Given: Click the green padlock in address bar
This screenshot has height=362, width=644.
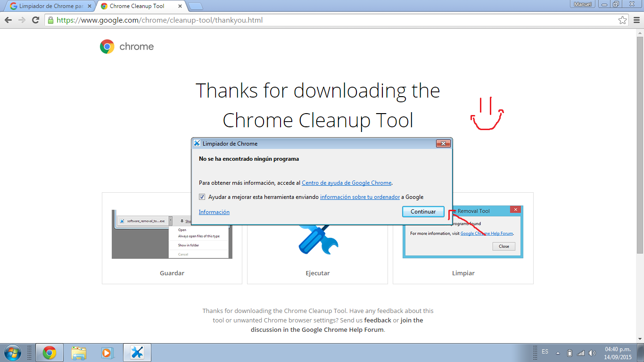Looking at the screenshot, I should click(x=51, y=20).
